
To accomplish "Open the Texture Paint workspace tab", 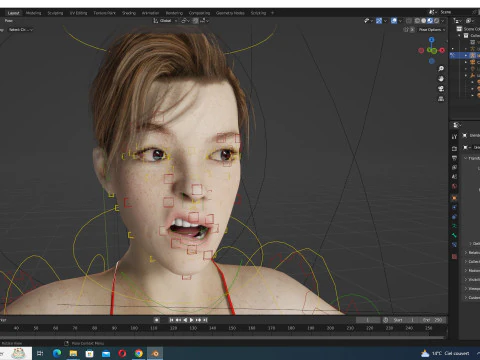I will [x=104, y=13].
